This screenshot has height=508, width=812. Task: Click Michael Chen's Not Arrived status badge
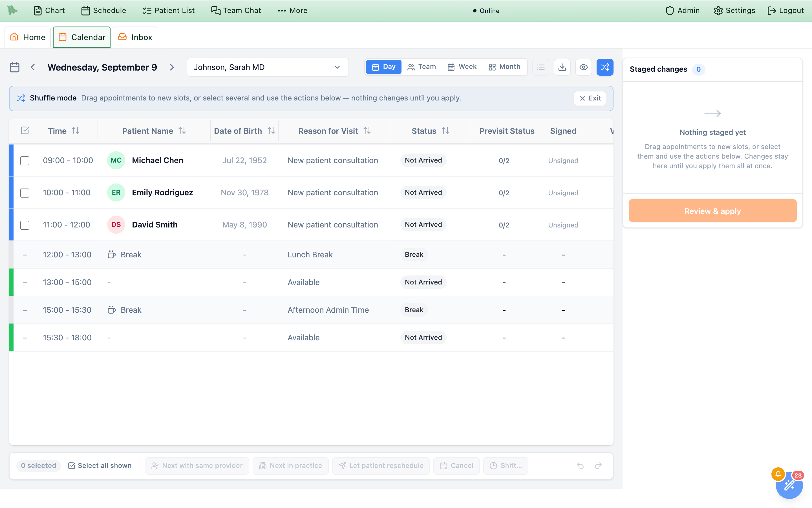[x=423, y=160]
